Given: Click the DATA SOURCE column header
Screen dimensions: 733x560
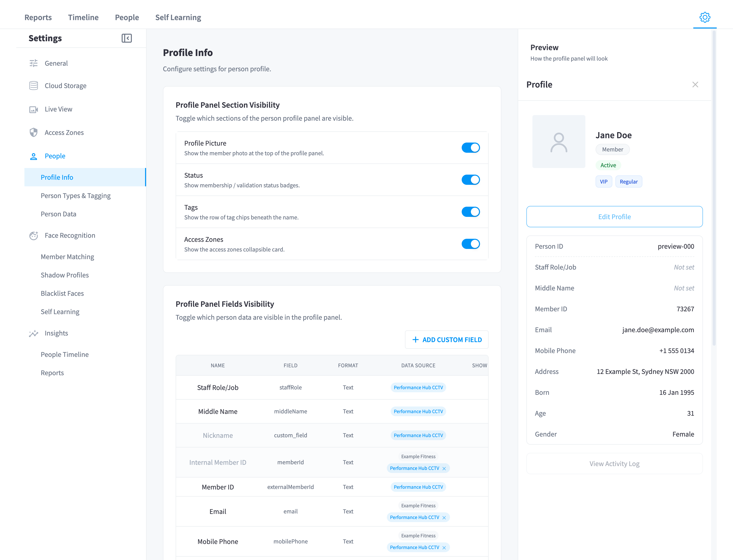Looking at the screenshot, I should pyautogui.click(x=418, y=366).
